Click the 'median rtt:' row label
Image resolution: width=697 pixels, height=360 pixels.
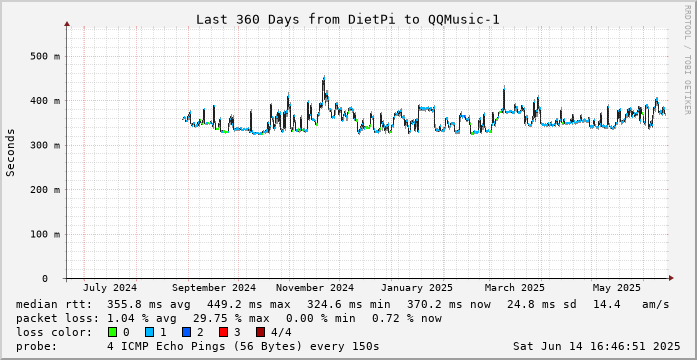point(54,304)
